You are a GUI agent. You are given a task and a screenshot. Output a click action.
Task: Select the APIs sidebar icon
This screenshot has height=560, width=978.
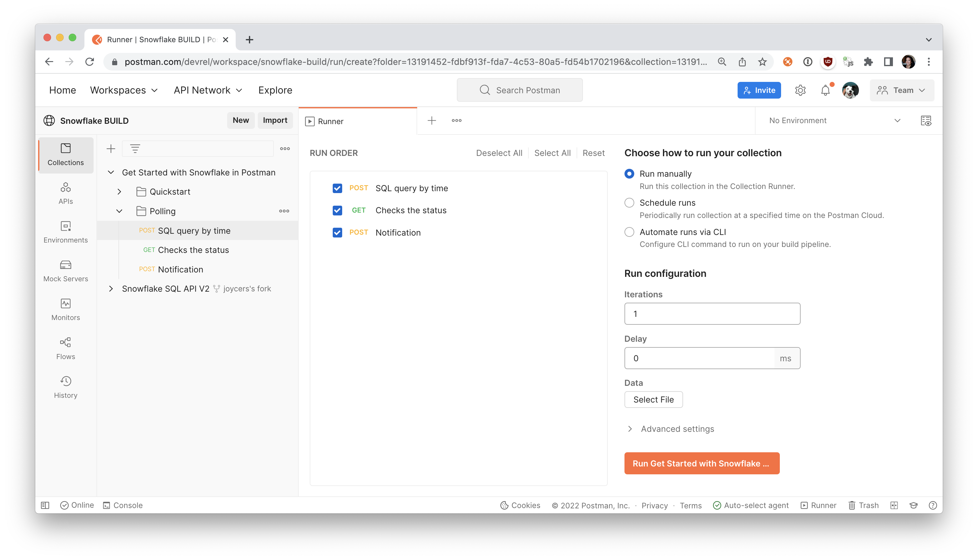click(66, 192)
